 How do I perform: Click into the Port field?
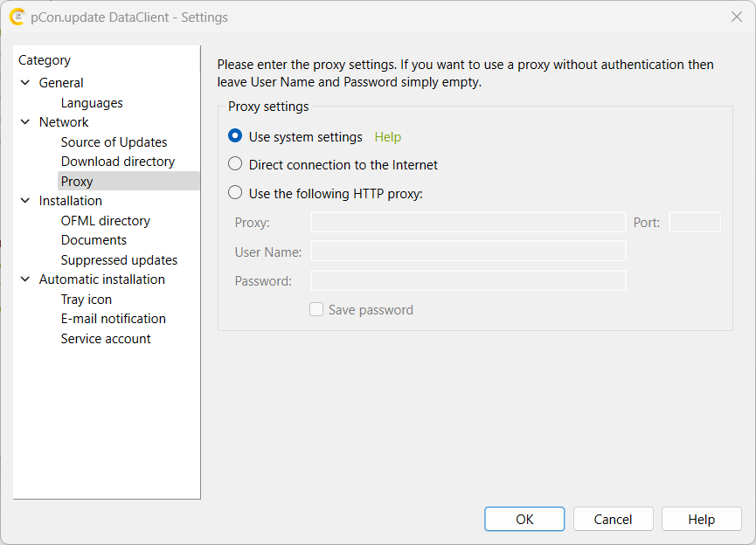coord(695,222)
